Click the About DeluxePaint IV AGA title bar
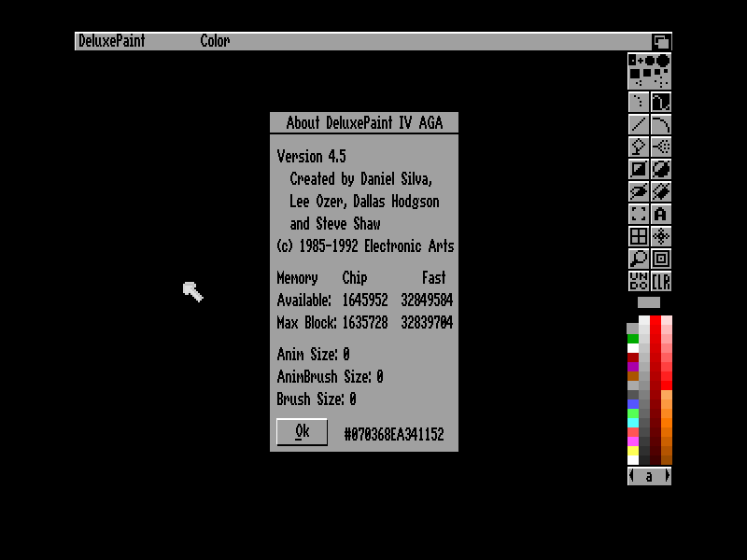Screen dimensions: 747x560 (x=364, y=123)
